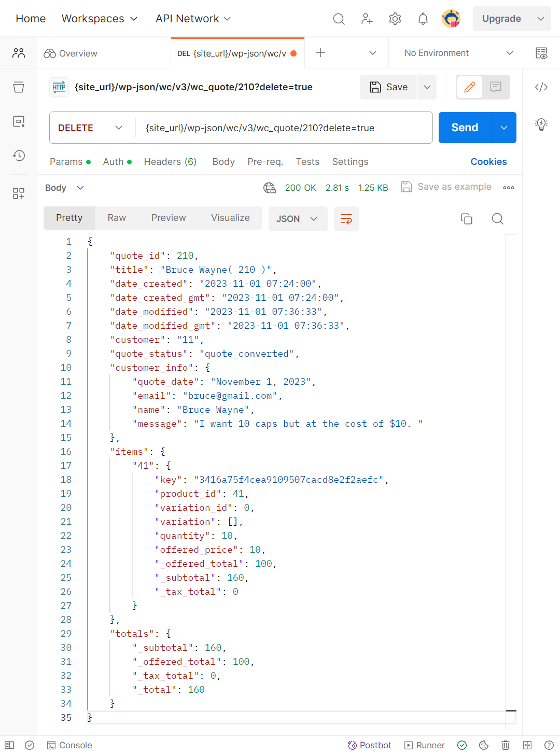The image size is (560, 754).
Task: Search the response with magnifier icon
Action: pos(497,219)
